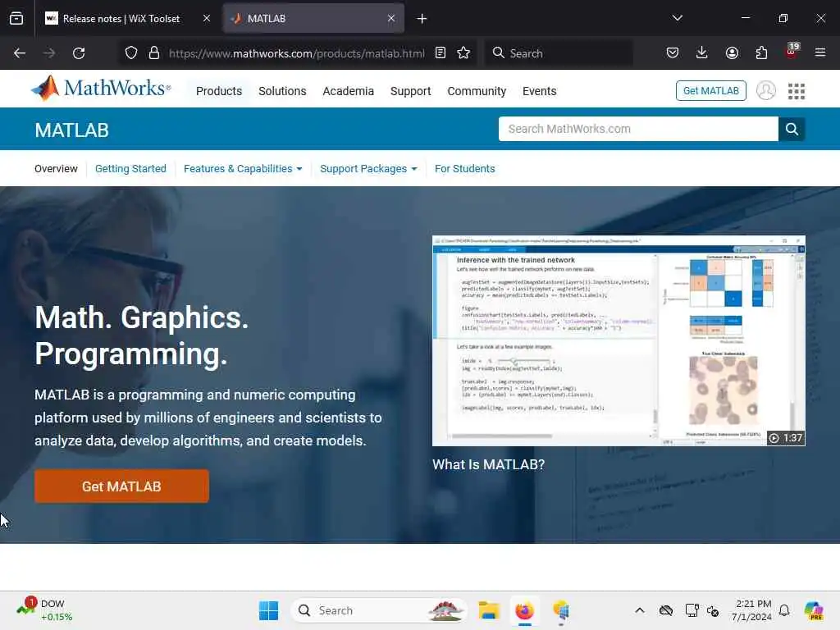
Task: Show hidden system tray icons
Action: pos(640,610)
